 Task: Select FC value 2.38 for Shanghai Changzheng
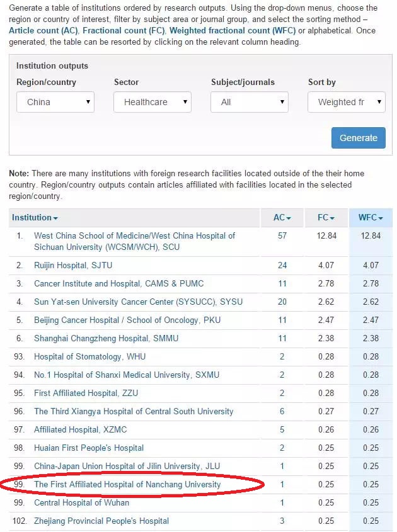(x=326, y=339)
